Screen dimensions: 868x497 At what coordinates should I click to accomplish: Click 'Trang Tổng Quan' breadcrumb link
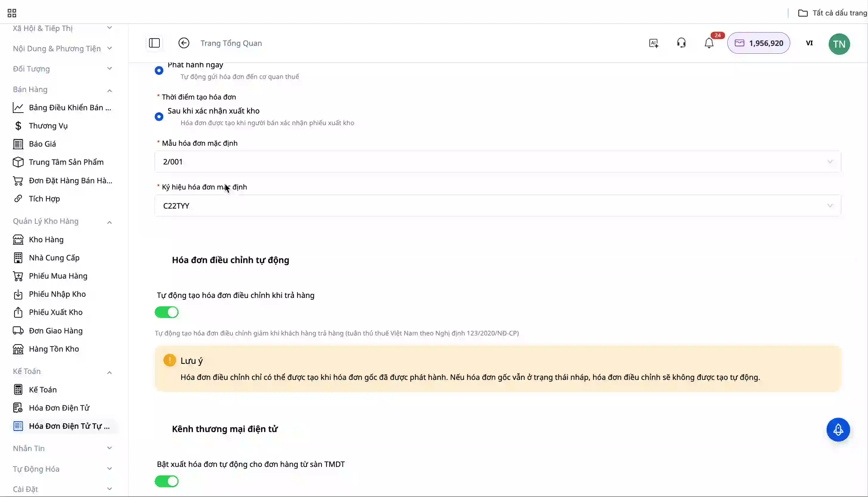pos(231,43)
